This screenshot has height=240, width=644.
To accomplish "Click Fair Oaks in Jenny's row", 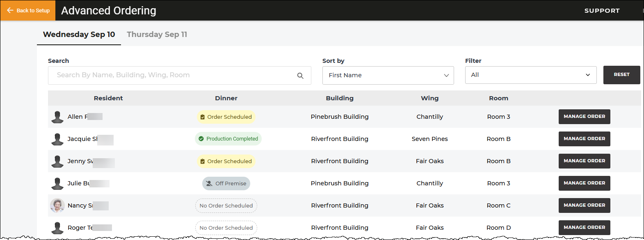I will (x=429, y=161).
